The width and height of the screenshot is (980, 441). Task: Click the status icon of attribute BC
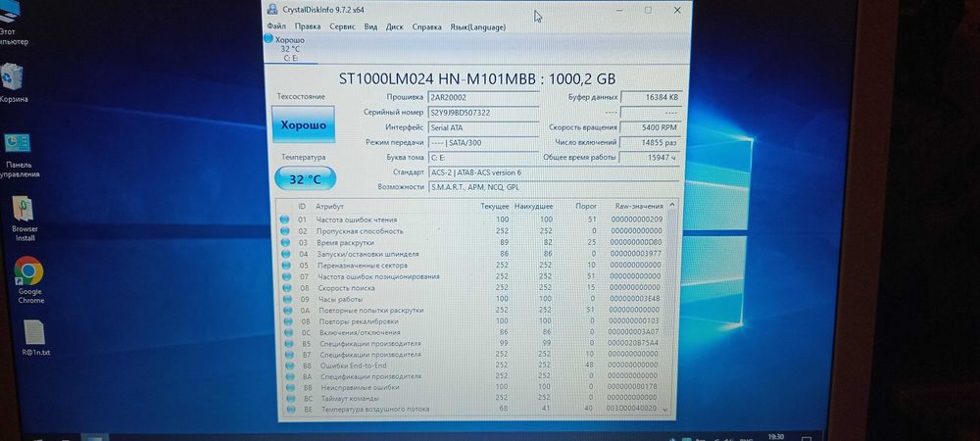click(291, 399)
